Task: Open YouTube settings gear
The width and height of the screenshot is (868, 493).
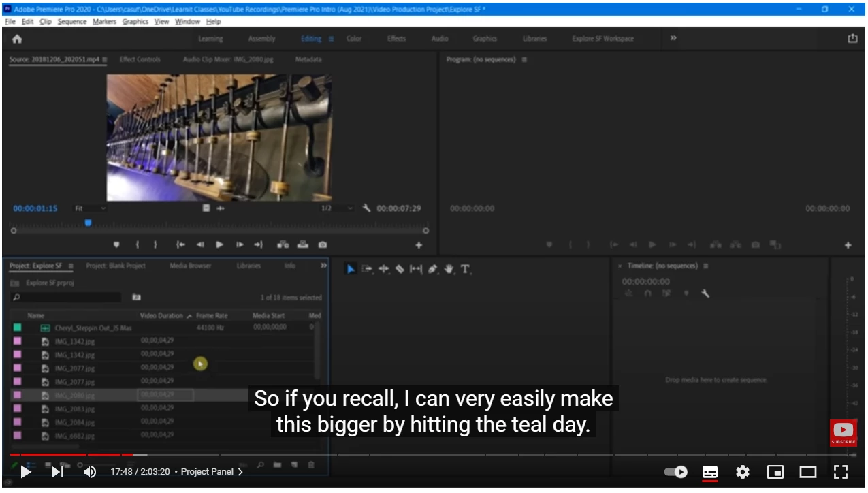Action: pyautogui.click(x=743, y=472)
